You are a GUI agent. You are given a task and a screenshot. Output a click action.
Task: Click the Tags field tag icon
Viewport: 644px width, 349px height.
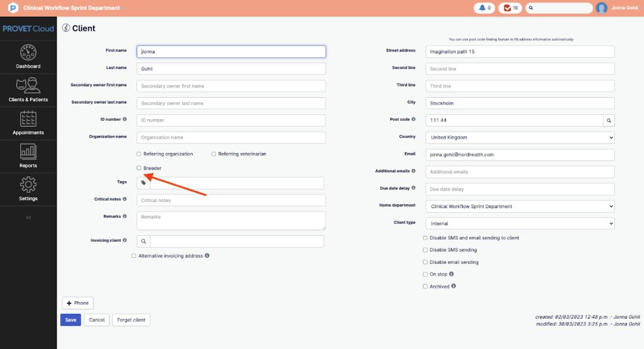coord(144,183)
